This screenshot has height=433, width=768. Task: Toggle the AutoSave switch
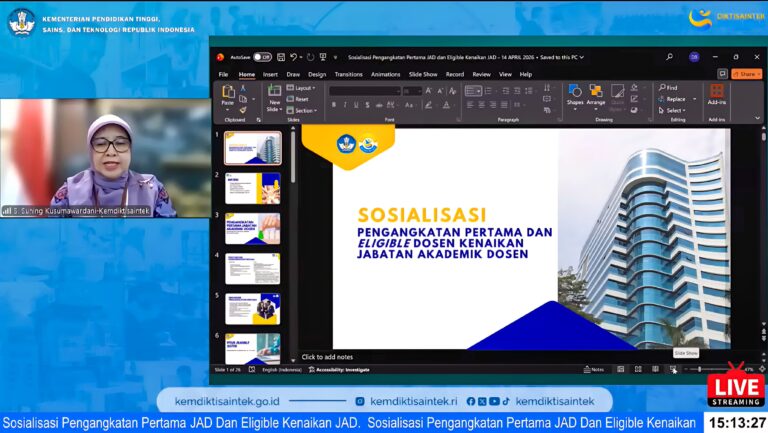coord(262,57)
